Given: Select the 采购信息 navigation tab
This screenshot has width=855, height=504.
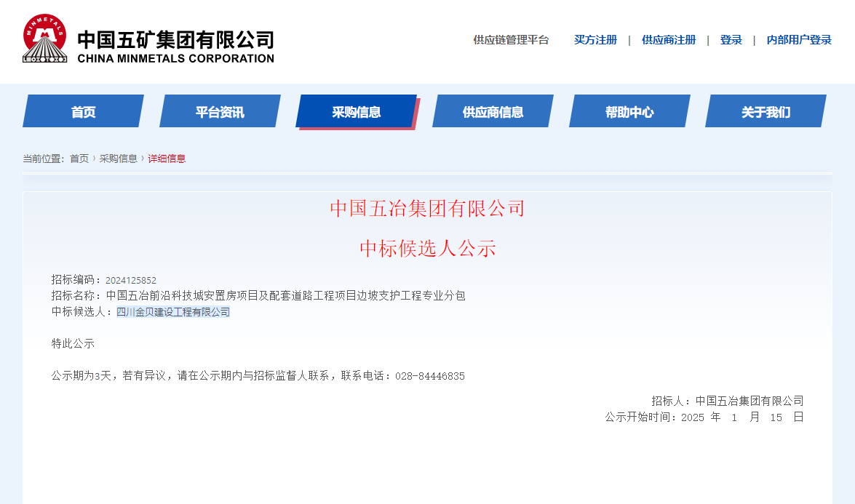Looking at the screenshot, I should pyautogui.click(x=357, y=111).
